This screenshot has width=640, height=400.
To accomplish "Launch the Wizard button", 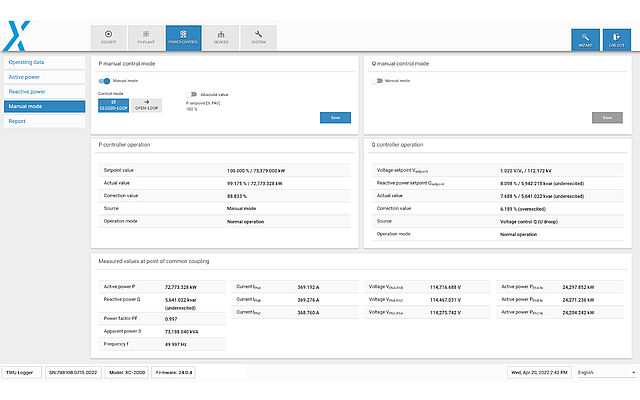I will coord(585,40).
